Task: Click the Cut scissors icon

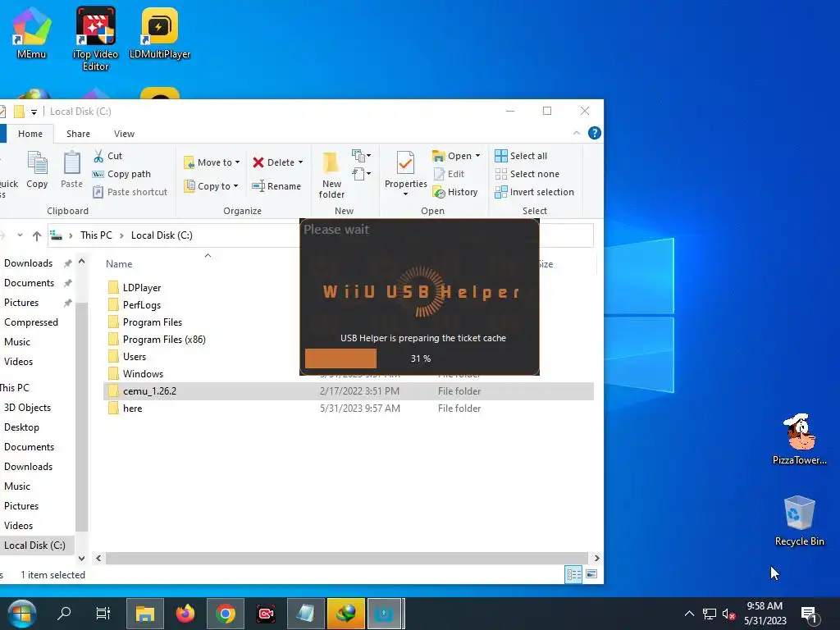Action: [x=98, y=156]
